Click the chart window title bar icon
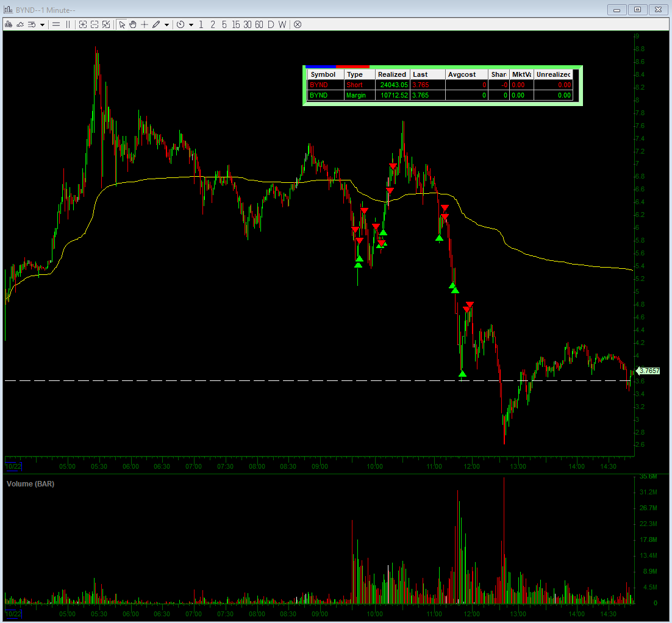Image resolution: width=672 pixels, height=623 pixels. (8, 9)
